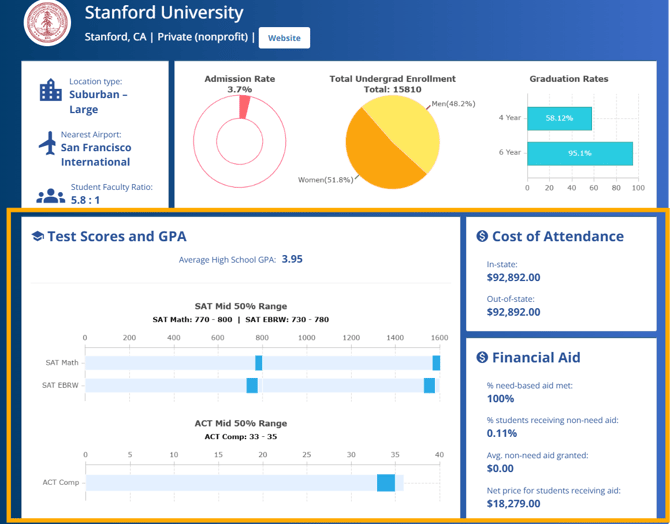670x524 pixels.
Task: Click the 4 Year graduation rate bar
Action: coord(559,118)
